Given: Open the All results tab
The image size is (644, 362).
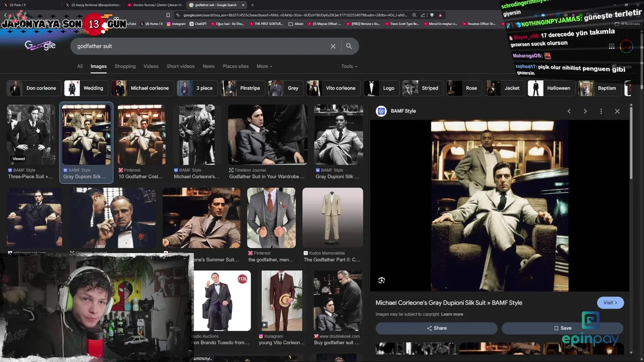Looking at the screenshot, I should pos(79,66).
